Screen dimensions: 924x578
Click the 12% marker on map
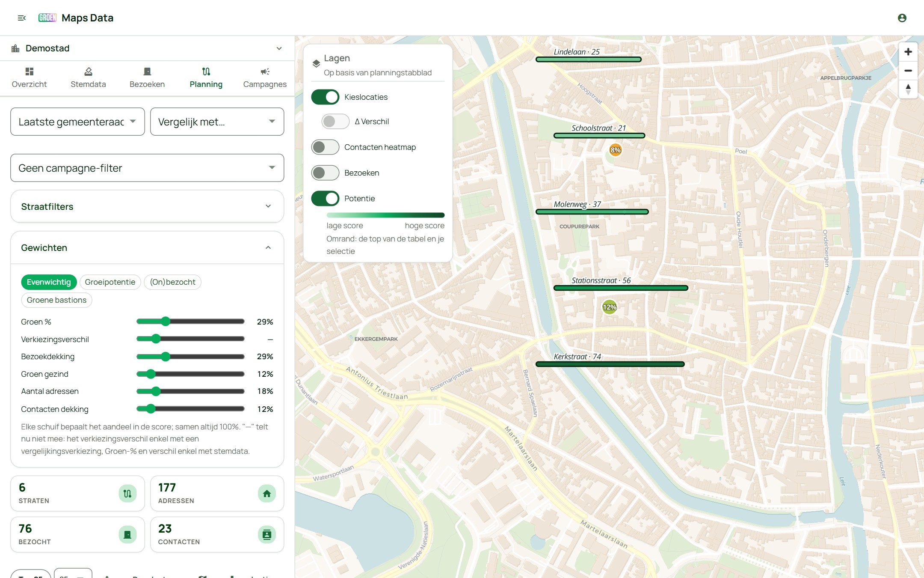coord(610,307)
